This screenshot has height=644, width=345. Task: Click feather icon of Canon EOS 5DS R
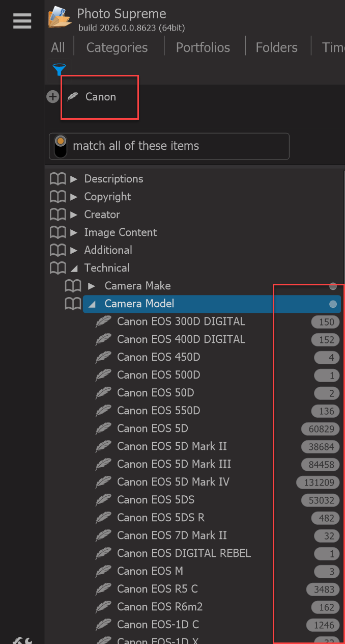(103, 518)
